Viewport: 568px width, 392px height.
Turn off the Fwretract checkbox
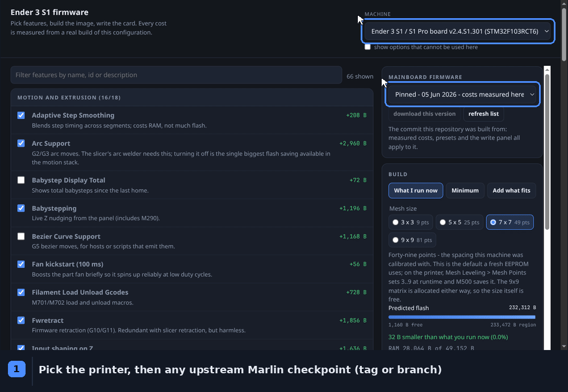21,321
